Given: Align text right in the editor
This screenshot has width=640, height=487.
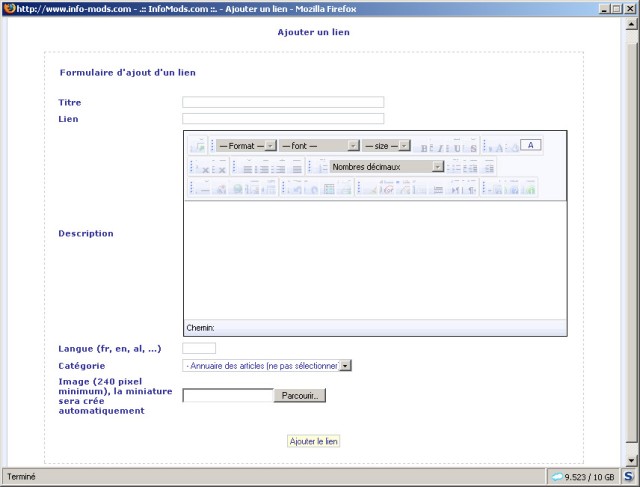Looking at the screenshot, I should [280, 169].
